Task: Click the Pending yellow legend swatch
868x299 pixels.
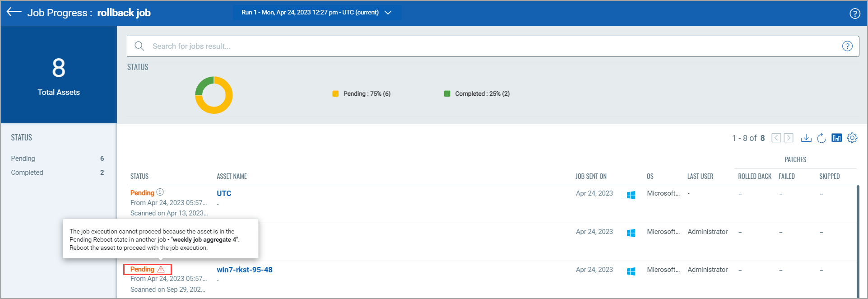Action: pyautogui.click(x=335, y=93)
